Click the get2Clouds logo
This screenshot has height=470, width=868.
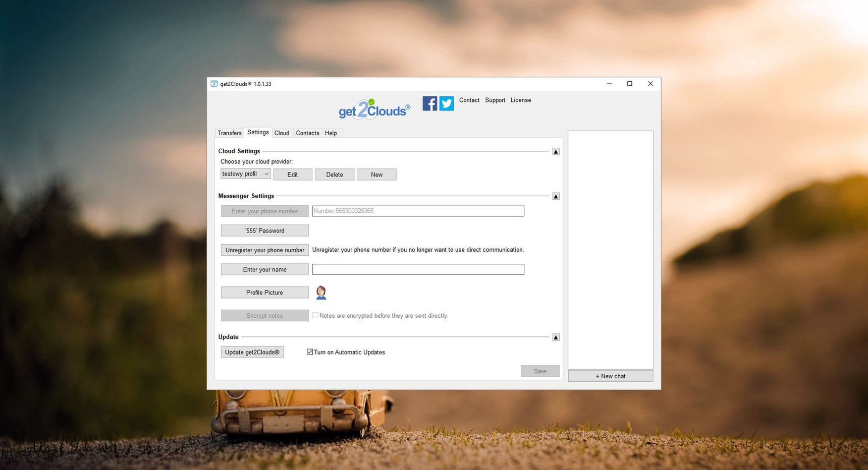[x=374, y=109]
